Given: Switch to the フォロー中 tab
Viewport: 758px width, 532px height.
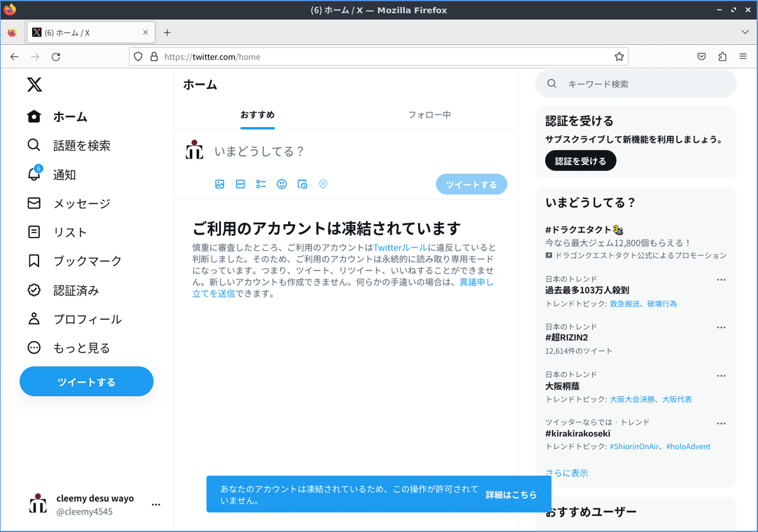Looking at the screenshot, I should coord(429,114).
